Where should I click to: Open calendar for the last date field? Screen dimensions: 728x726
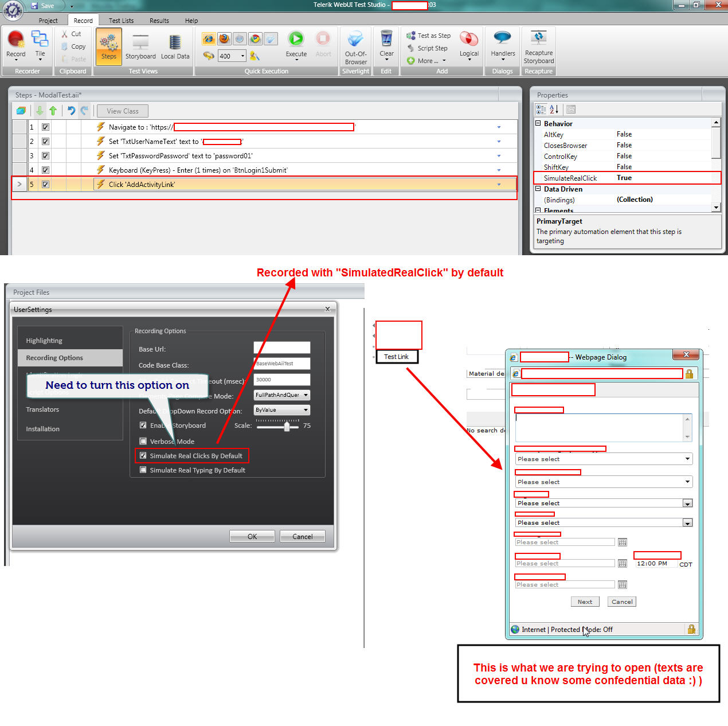[x=623, y=585]
